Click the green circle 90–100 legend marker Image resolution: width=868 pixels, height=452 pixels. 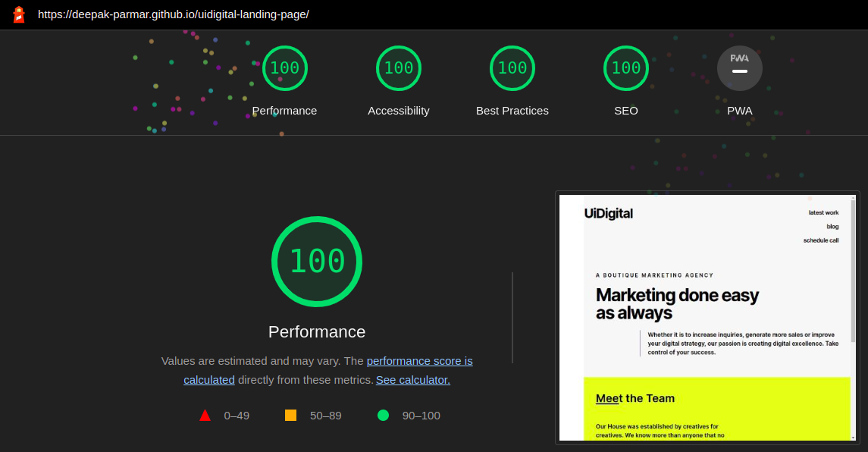pyautogui.click(x=383, y=415)
